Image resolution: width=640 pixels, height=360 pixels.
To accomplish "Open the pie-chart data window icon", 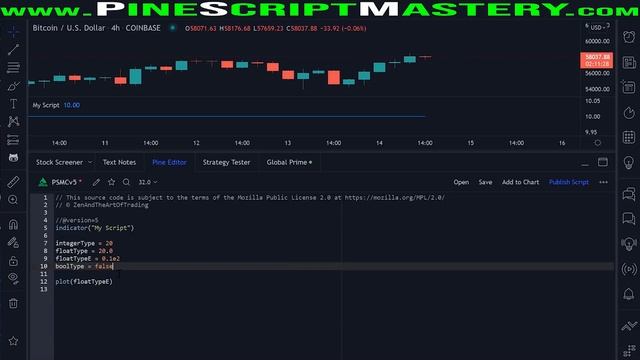I will point(629,113).
